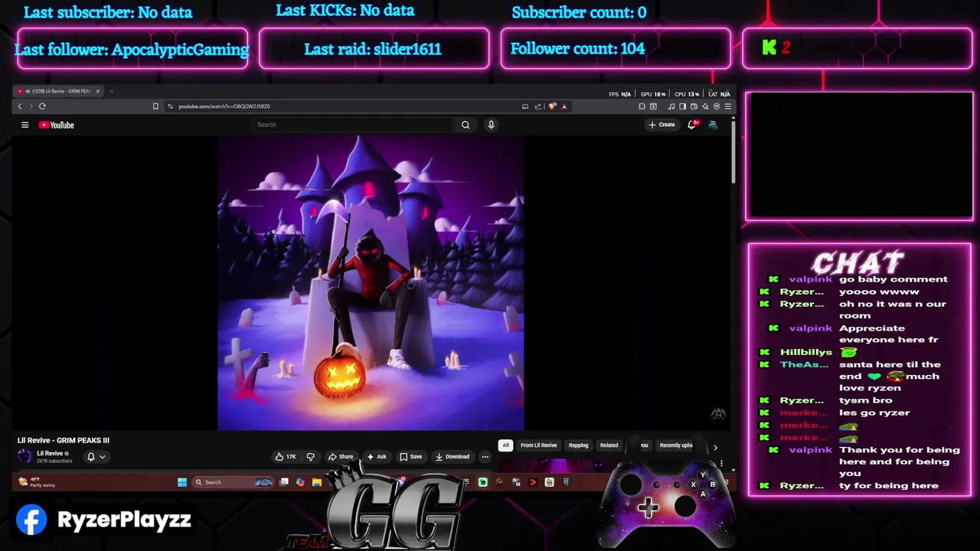Open the YouTube account avatar menu
Image resolution: width=980 pixels, height=551 pixels.
click(713, 125)
